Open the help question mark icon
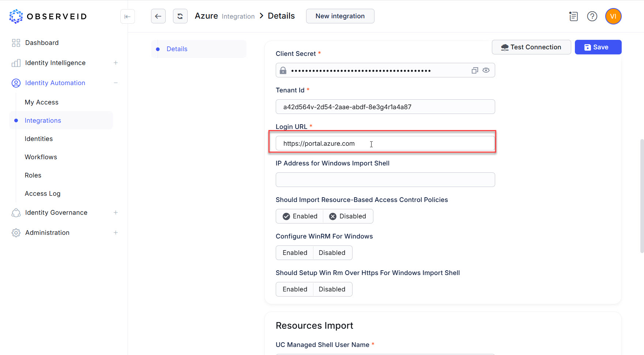 (592, 16)
